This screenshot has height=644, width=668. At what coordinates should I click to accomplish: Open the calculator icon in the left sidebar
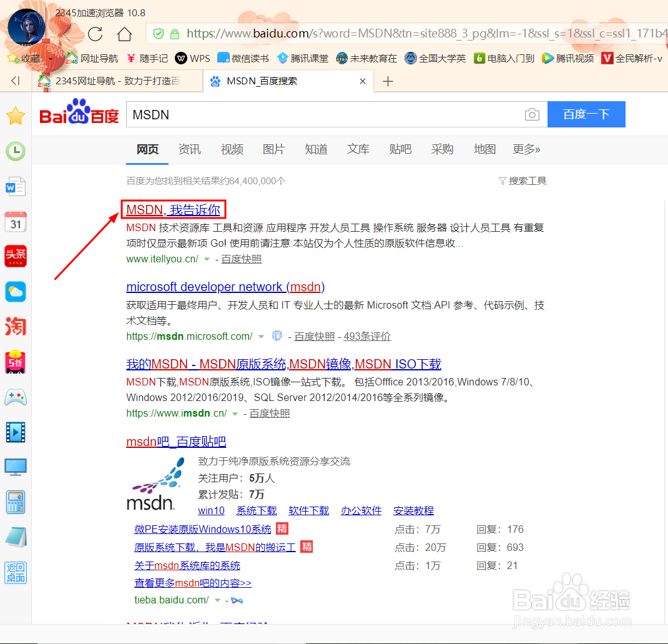[15, 502]
